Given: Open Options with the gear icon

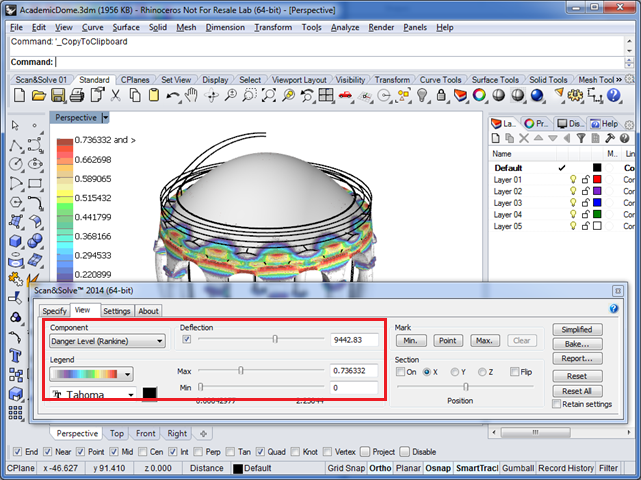Looking at the screenshot, I should pyautogui.click(x=576, y=96).
